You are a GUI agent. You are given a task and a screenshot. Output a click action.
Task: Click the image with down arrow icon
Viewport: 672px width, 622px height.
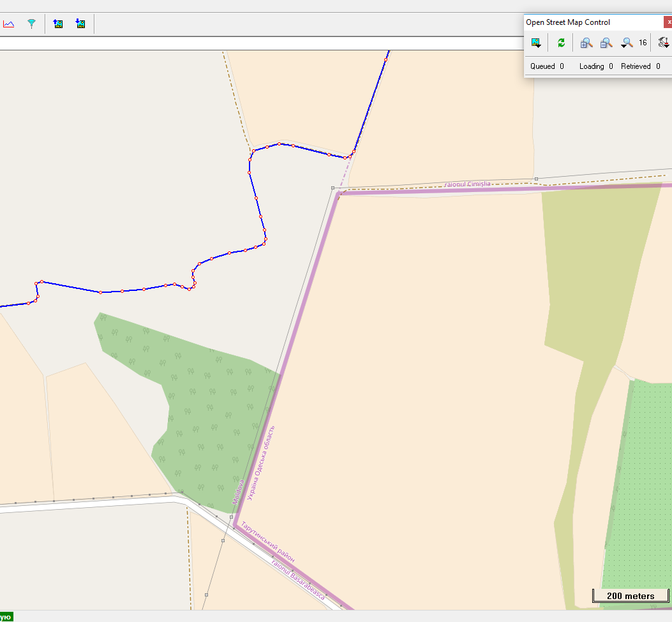[x=80, y=24]
